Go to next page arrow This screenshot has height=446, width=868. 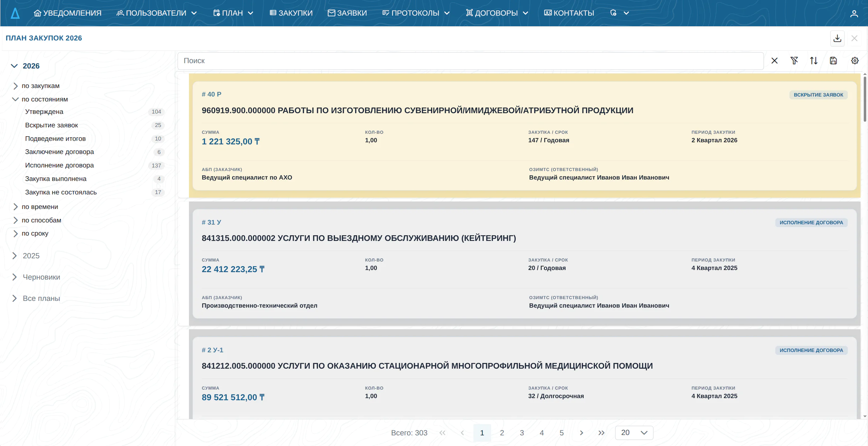coord(581,433)
